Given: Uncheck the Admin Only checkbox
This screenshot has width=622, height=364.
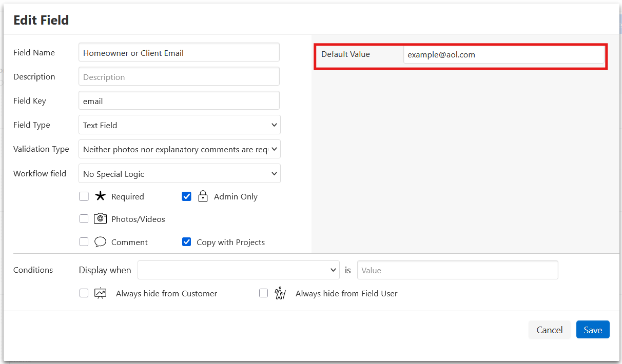Looking at the screenshot, I should (x=187, y=196).
